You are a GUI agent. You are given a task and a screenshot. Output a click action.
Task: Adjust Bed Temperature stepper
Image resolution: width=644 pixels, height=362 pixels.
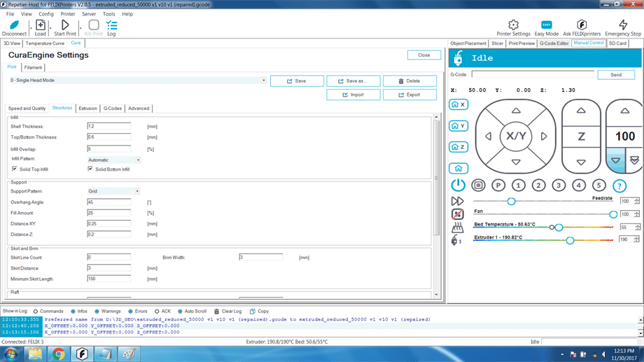637,227
